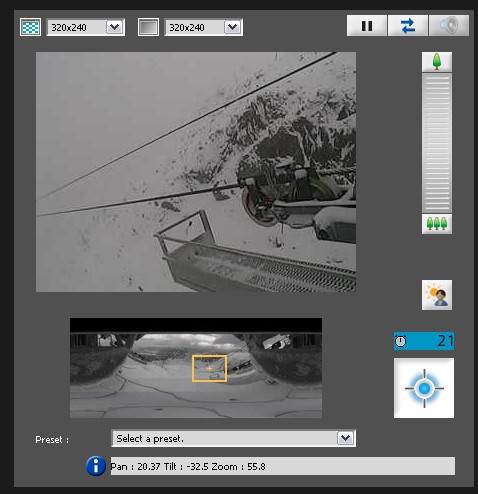
Task: Click the blue swap arrows button
Action: point(408,26)
